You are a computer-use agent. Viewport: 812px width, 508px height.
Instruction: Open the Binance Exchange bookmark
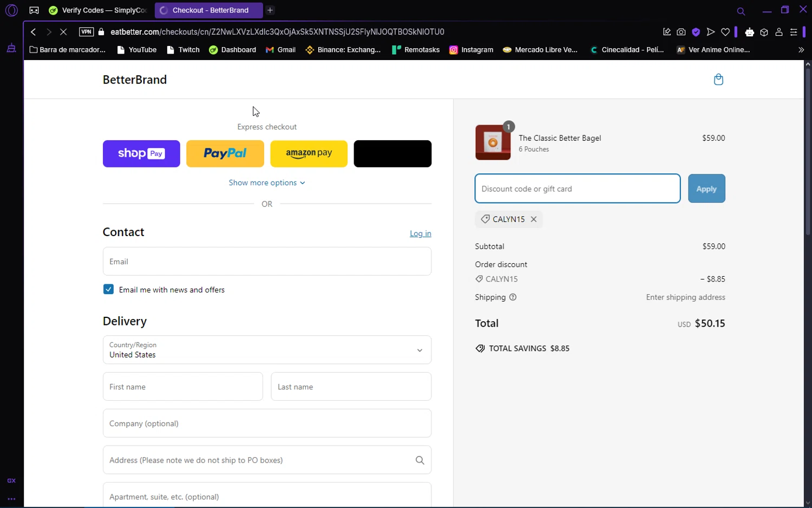pos(343,50)
